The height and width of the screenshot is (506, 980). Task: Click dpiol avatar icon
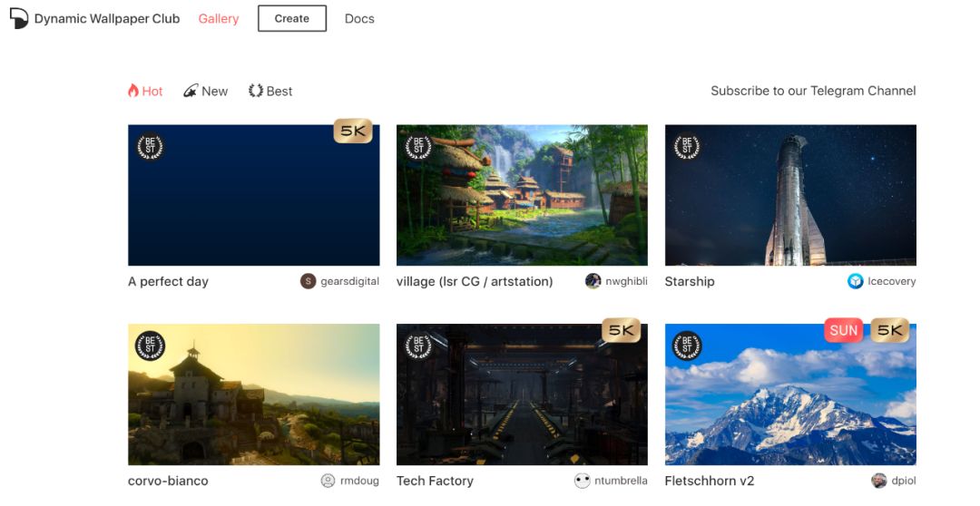pos(878,481)
